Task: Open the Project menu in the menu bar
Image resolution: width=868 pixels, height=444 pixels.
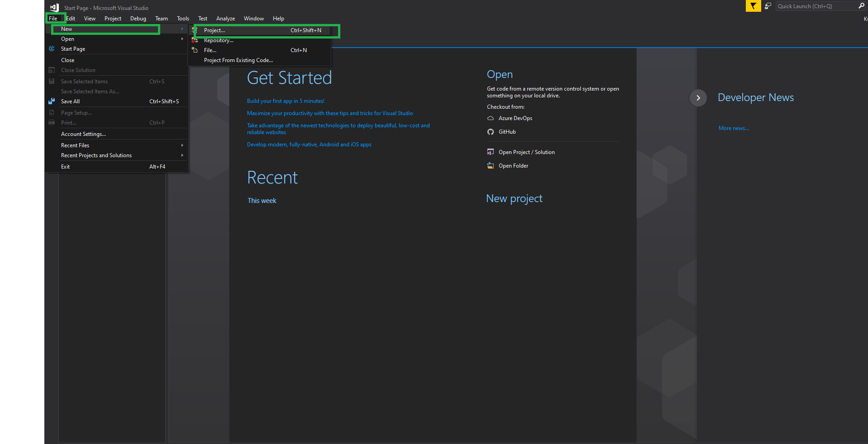Action: click(113, 19)
